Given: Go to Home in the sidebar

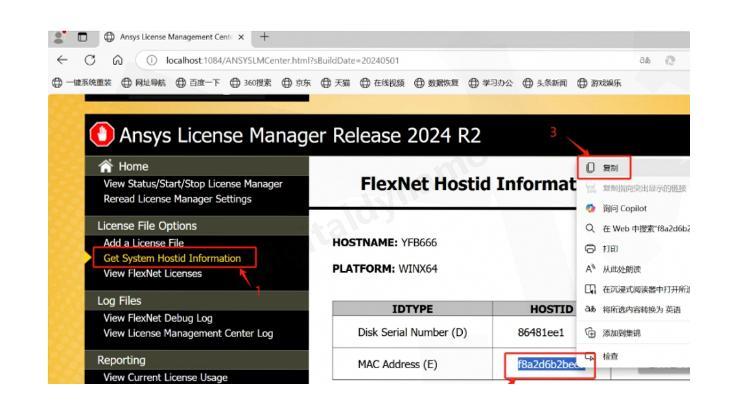Looking at the screenshot, I should (x=133, y=166).
